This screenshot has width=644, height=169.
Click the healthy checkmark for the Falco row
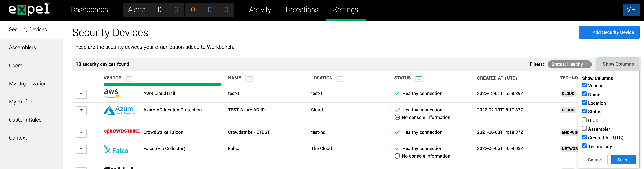(x=397, y=149)
